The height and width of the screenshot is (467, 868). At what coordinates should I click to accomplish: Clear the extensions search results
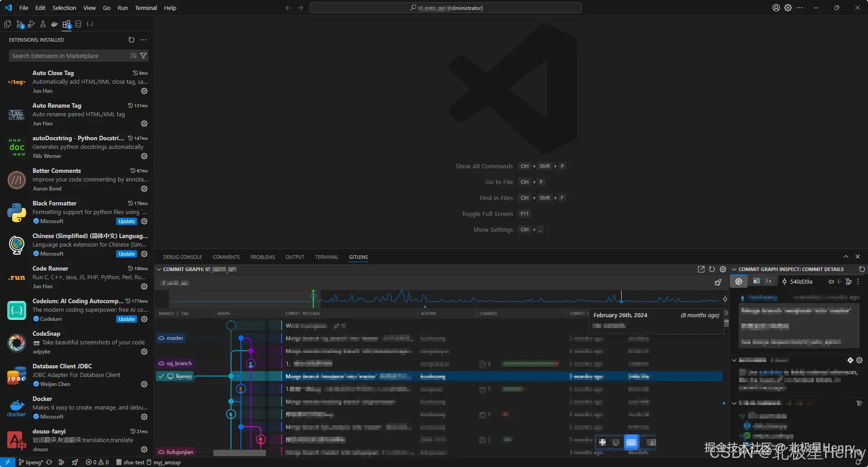(x=133, y=56)
